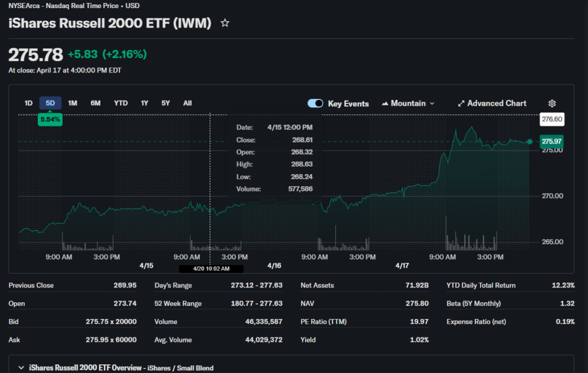Select the 1Y time range
588x373 pixels.
pyautogui.click(x=145, y=103)
